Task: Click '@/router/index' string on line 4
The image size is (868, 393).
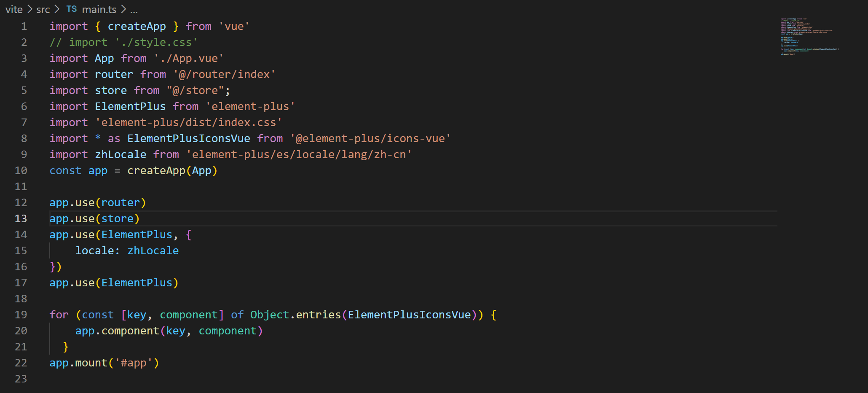Action: click(225, 74)
